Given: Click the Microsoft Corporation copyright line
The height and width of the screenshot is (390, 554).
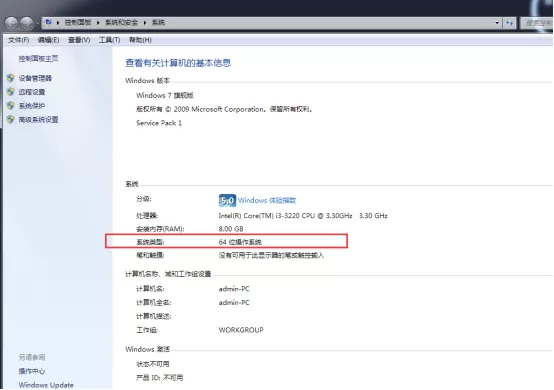Looking at the screenshot, I should 225,109.
